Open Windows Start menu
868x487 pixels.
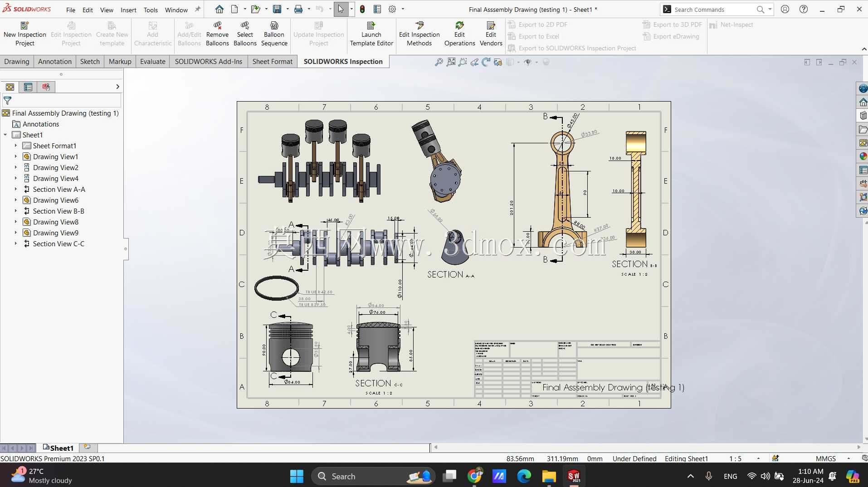[x=297, y=476]
